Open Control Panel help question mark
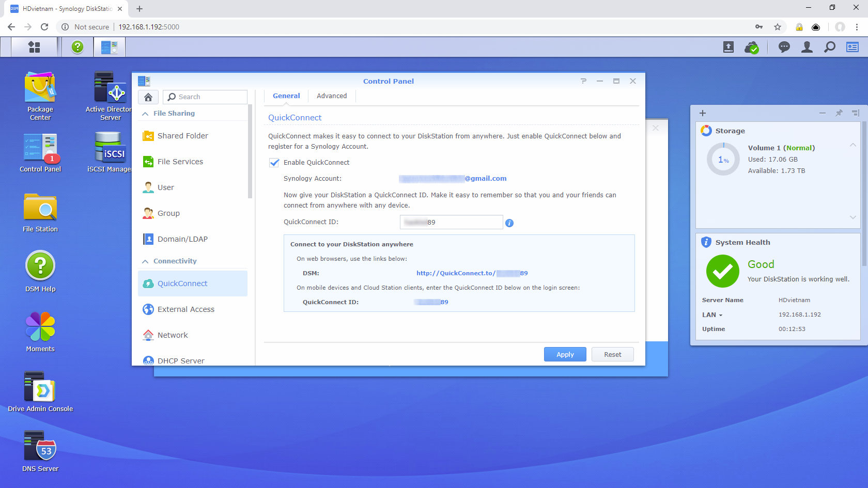 click(x=583, y=81)
